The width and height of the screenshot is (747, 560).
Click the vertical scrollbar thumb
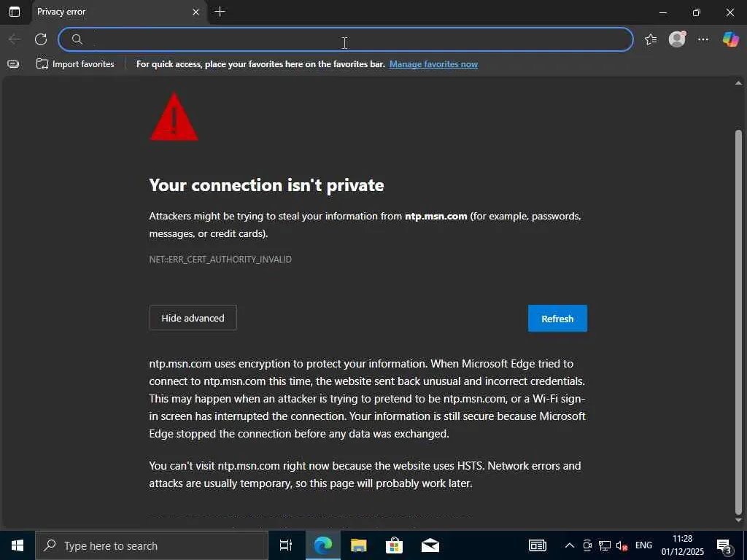tap(738, 322)
